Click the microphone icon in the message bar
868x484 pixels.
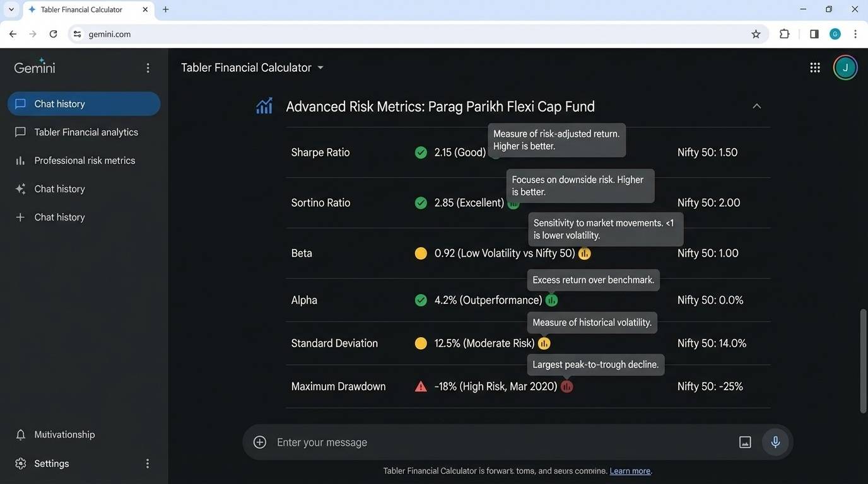coord(775,442)
